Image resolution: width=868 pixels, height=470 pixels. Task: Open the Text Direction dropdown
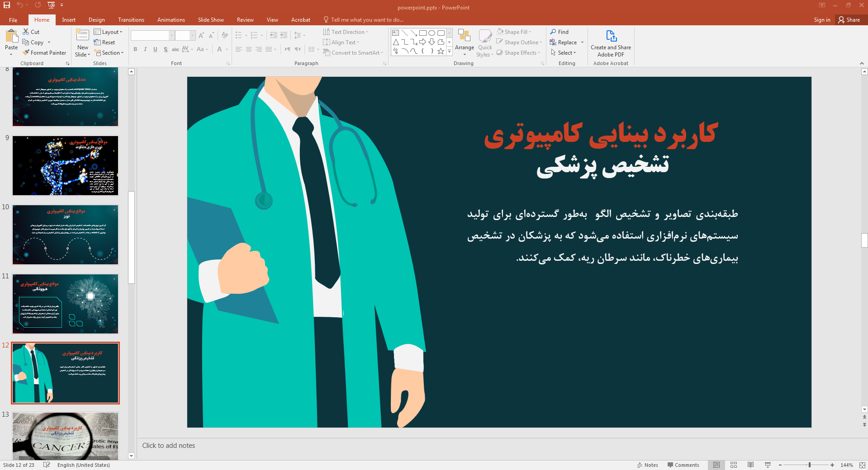click(346, 32)
